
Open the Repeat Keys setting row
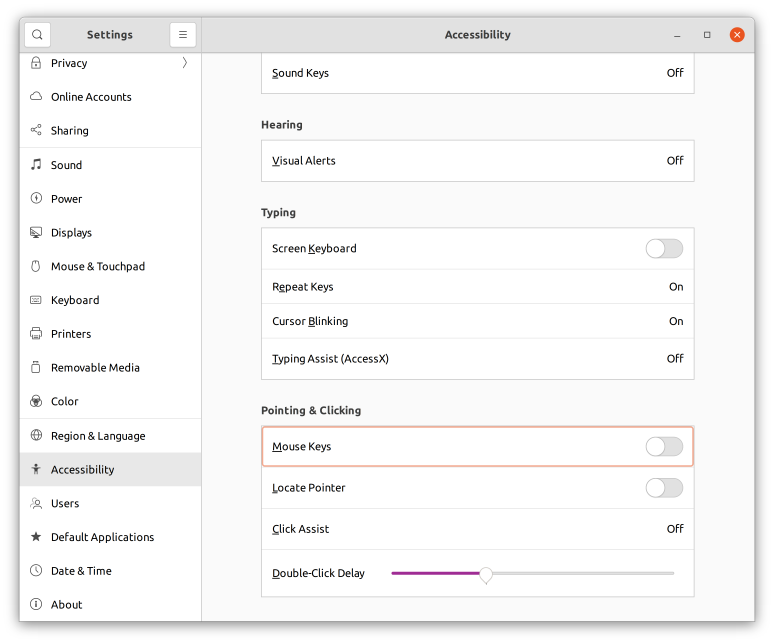click(x=477, y=287)
